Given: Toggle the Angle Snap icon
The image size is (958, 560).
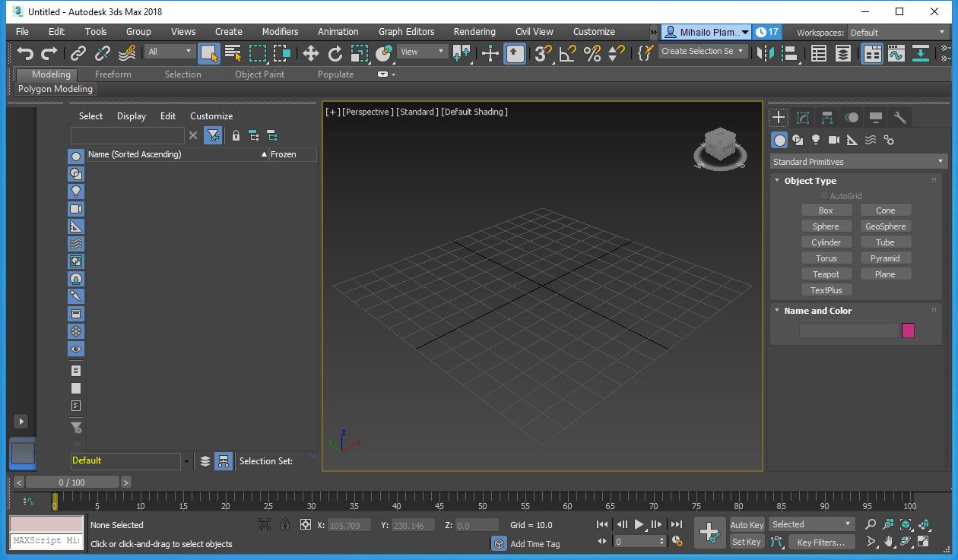Looking at the screenshot, I should pos(567,53).
